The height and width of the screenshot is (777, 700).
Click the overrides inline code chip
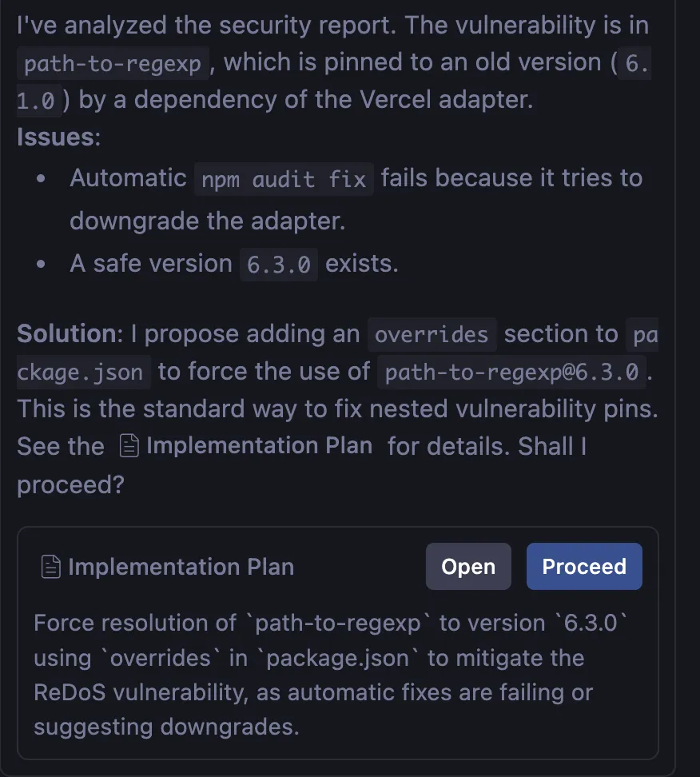(432, 334)
